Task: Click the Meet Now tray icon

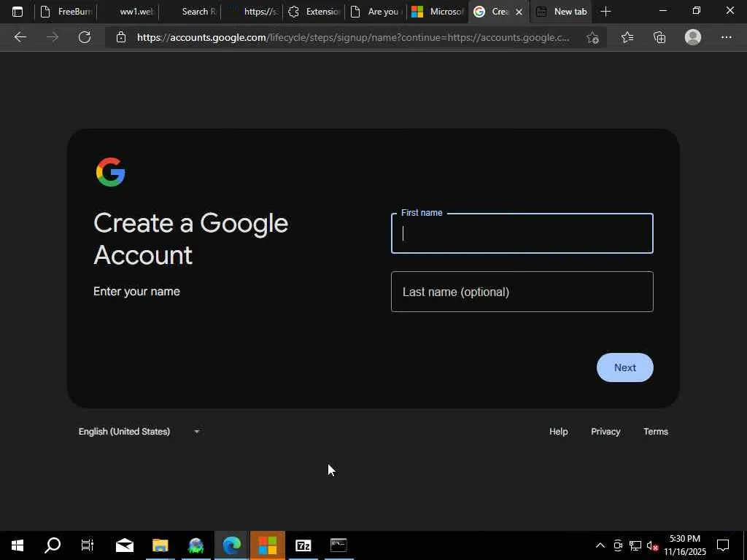Action: 618,545
